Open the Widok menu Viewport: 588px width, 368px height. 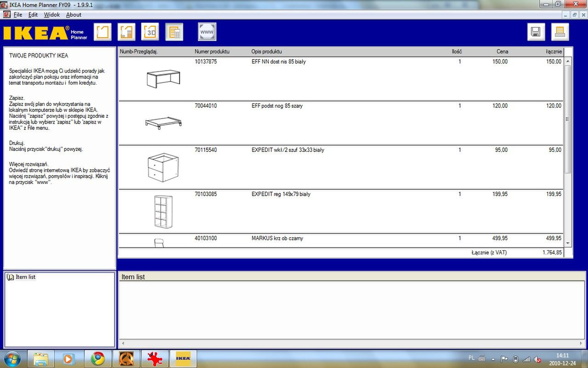click(52, 15)
